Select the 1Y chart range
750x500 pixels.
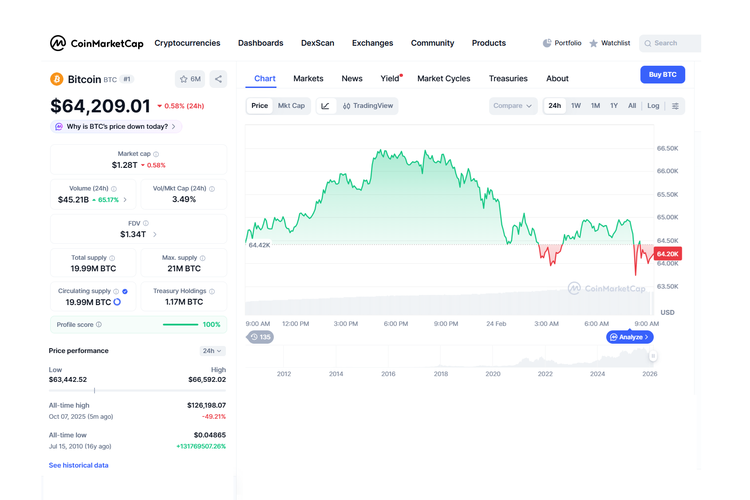pyautogui.click(x=614, y=106)
